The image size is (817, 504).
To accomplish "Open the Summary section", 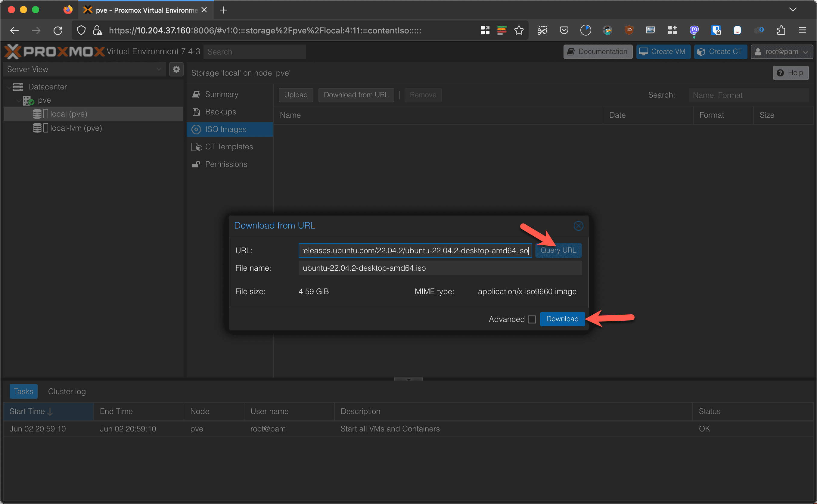I will [230, 94].
